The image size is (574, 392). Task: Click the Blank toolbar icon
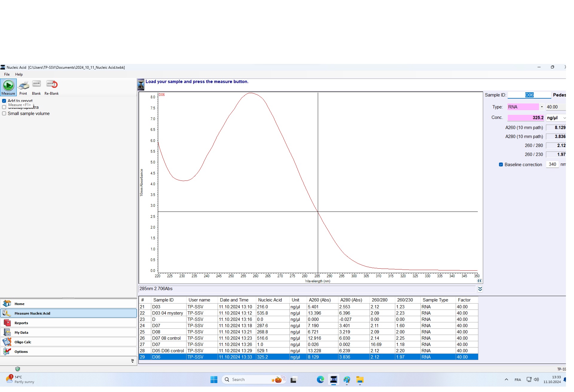[36, 85]
